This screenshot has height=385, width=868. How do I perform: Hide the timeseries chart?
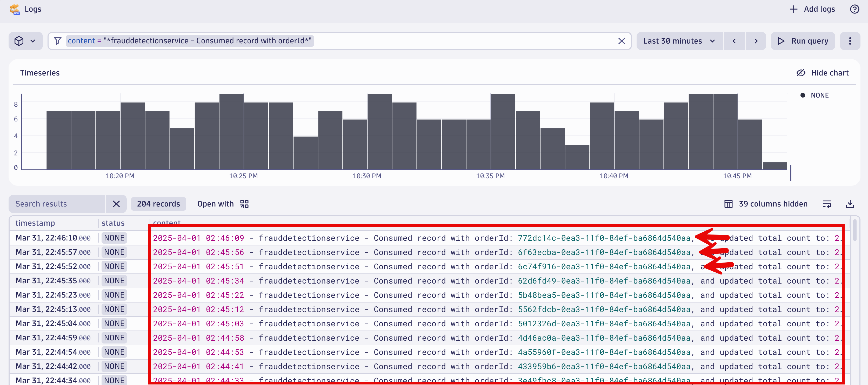(x=822, y=73)
